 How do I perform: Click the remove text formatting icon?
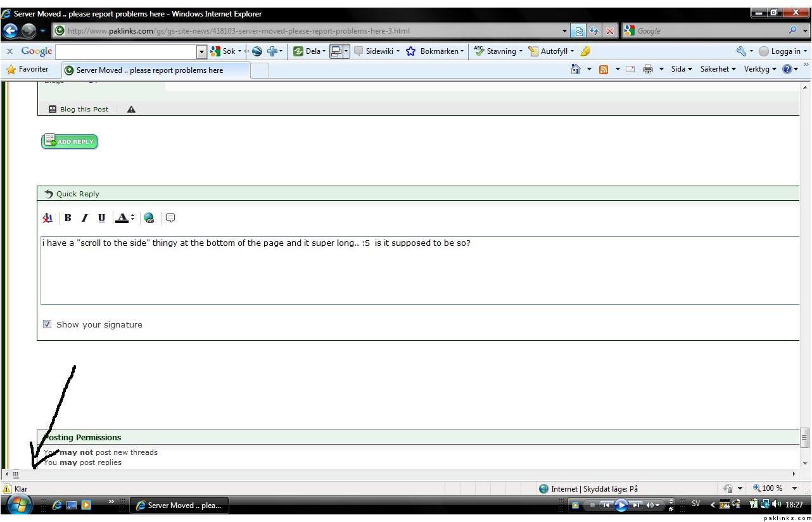point(48,218)
